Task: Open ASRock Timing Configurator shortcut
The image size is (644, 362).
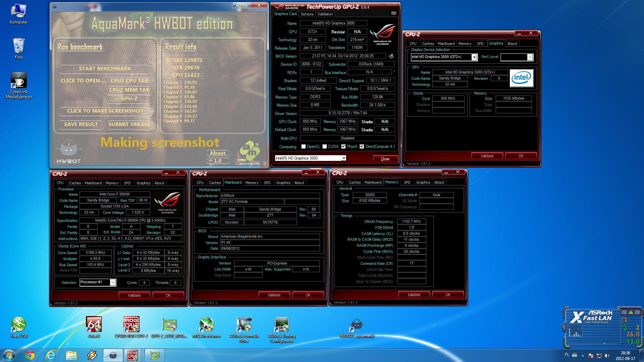Action: (281, 330)
